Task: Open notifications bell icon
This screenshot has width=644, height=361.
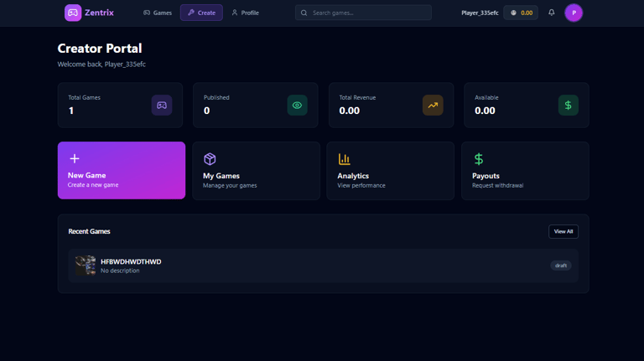Action: point(552,13)
